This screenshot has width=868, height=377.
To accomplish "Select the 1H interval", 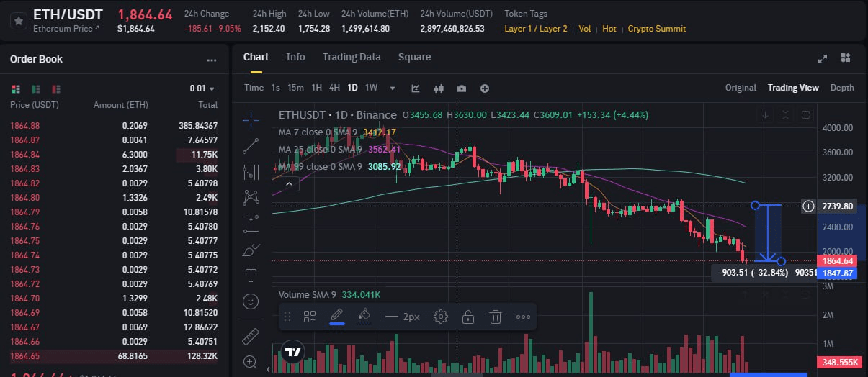I will pos(316,88).
